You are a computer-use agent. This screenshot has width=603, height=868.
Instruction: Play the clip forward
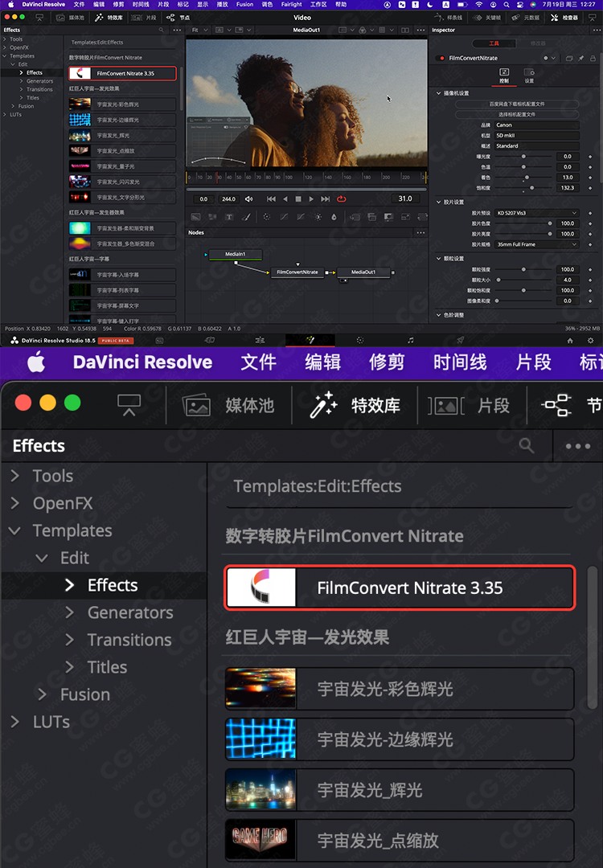[x=311, y=199]
